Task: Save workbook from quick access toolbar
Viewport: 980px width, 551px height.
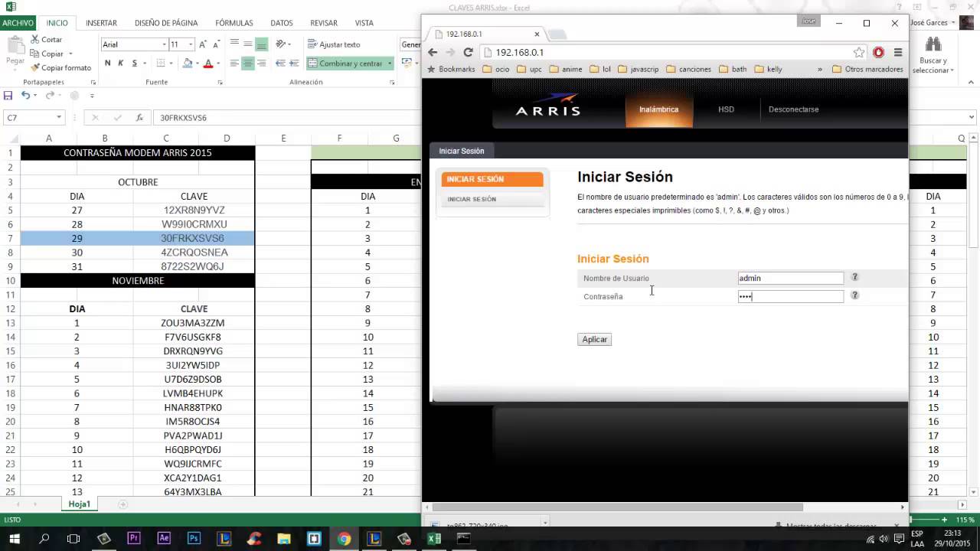Action: click(x=8, y=96)
